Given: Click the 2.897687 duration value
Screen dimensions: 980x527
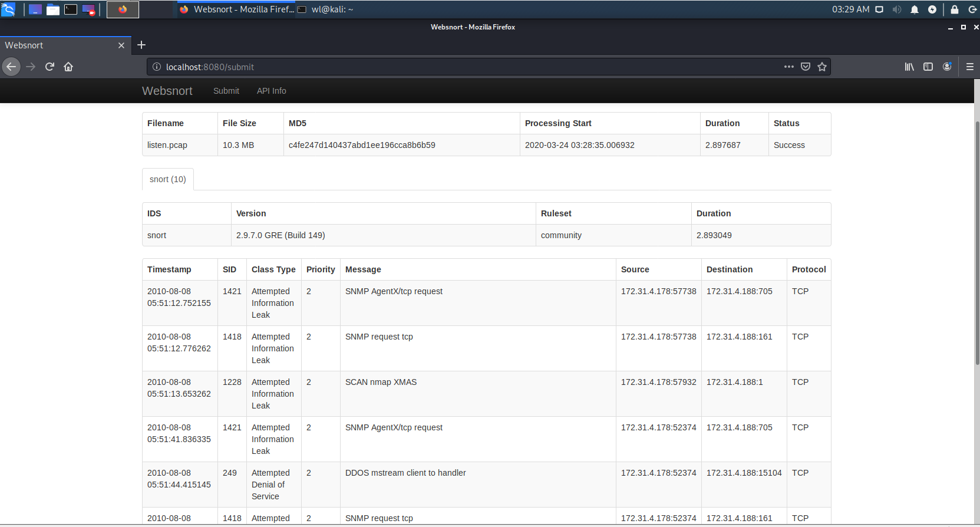Looking at the screenshot, I should pyautogui.click(x=723, y=145).
